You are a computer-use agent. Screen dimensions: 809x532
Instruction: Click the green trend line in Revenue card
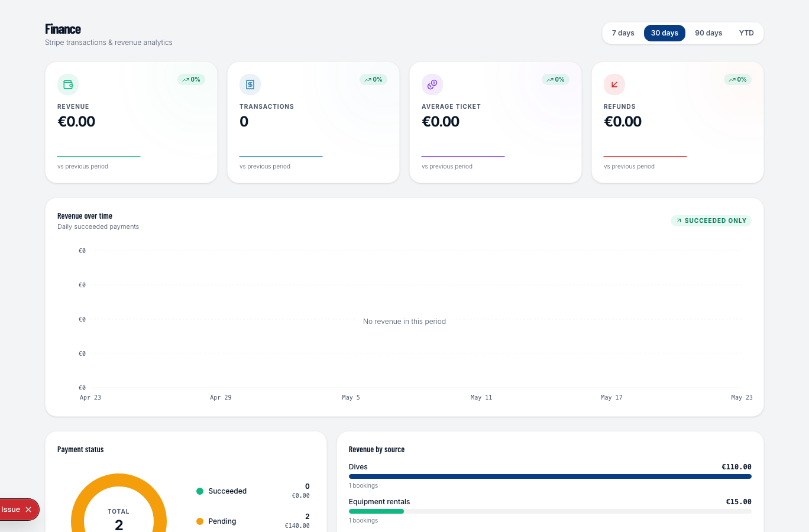[x=99, y=157]
